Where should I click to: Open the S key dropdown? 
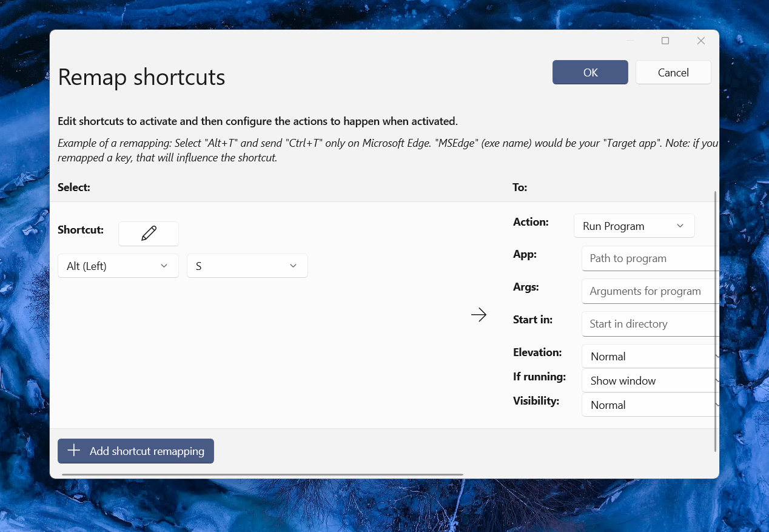(247, 265)
